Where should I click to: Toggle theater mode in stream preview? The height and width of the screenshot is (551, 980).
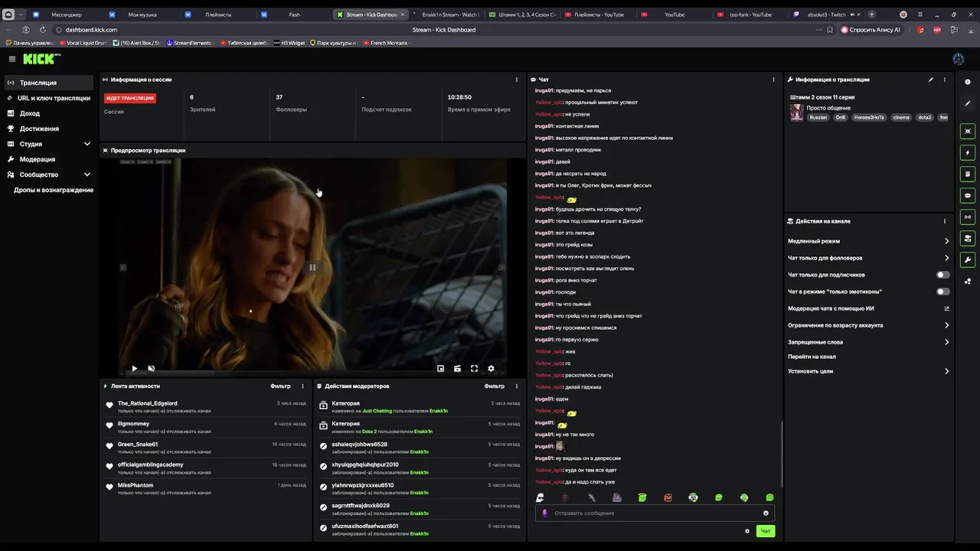point(457,368)
